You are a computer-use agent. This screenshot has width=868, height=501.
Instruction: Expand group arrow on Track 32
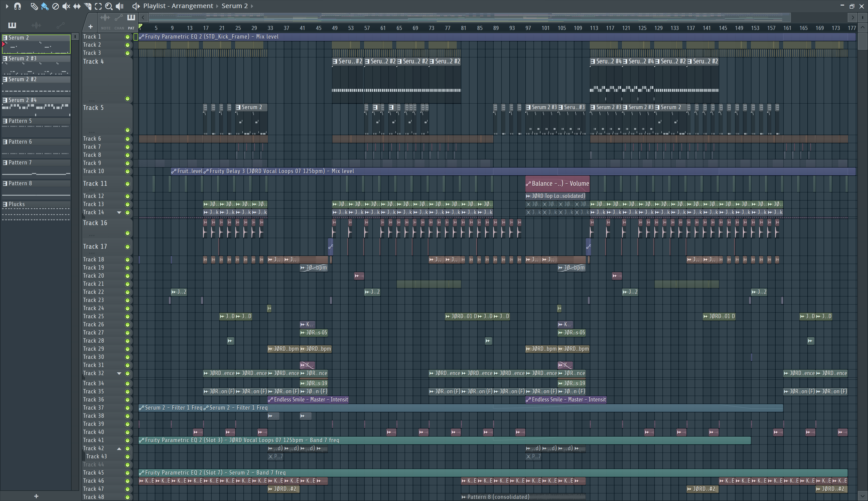119,373
